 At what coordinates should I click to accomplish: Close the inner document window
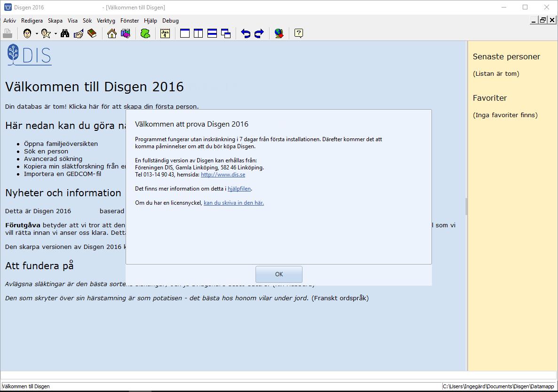click(552, 20)
